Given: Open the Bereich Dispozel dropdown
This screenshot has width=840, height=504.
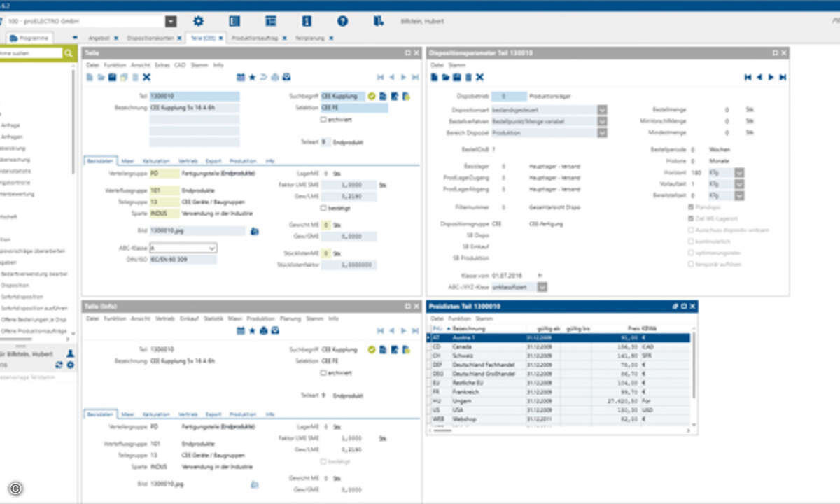Looking at the screenshot, I should (602, 132).
